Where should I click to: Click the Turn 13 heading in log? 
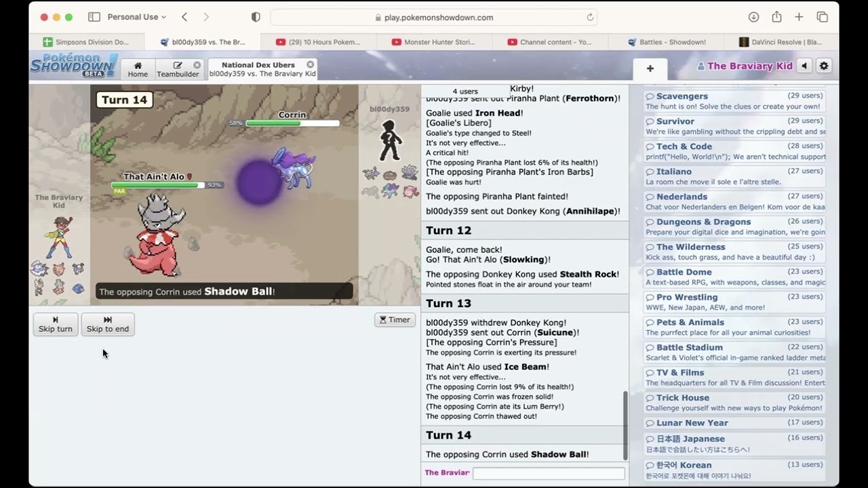coord(448,303)
